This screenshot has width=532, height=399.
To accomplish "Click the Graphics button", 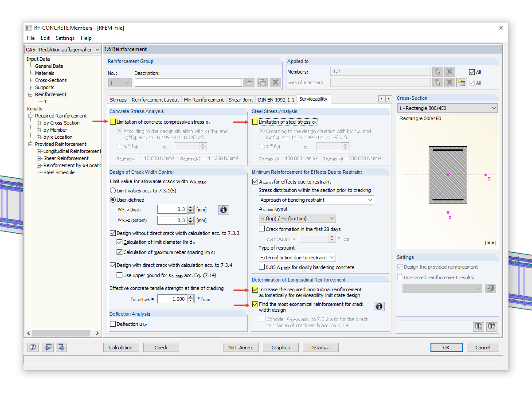I will point(281,348).
